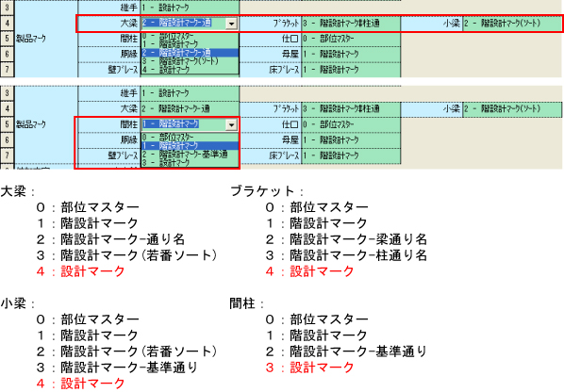564x392 pixels.
Task: Click the 床ブレース value cell in lower grid
Action: (351, 155)
